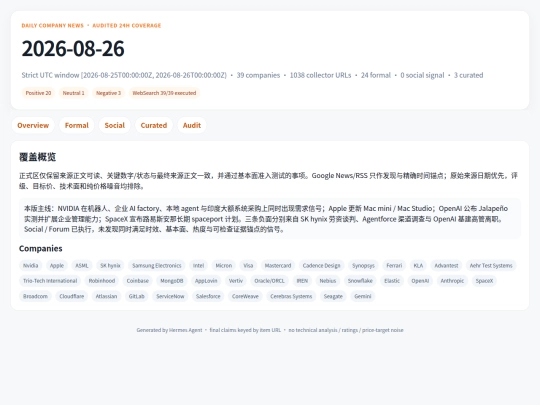Select the Cloudflare company chip
Image resolution: width=540 pixels, height=405 pixels.
pyautogui.click(x=72, y=297)
